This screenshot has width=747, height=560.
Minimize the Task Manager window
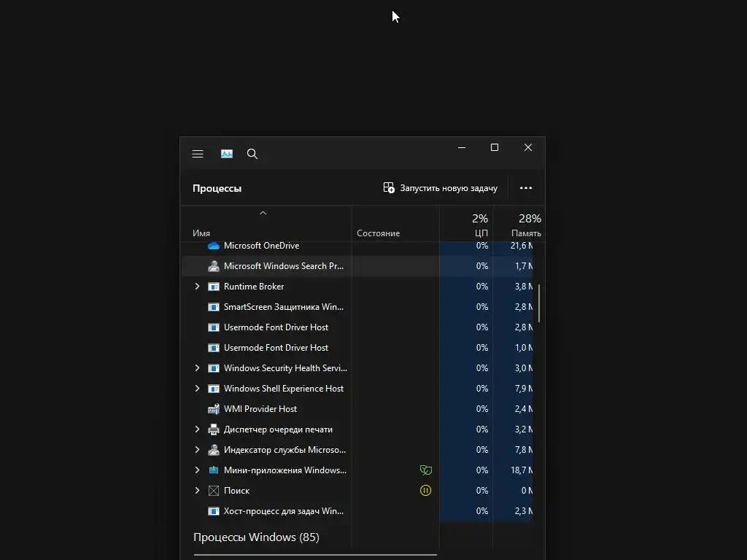click(x=462, y=147)
